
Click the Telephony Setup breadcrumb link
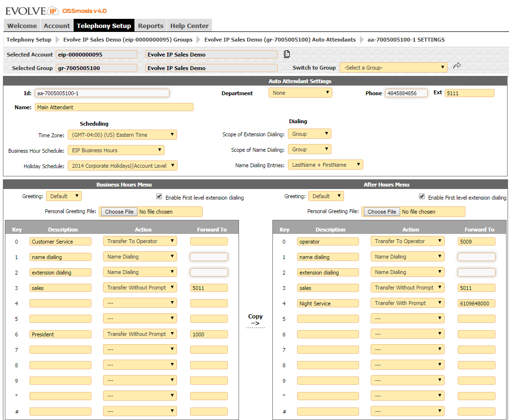[x=28, y=40]
